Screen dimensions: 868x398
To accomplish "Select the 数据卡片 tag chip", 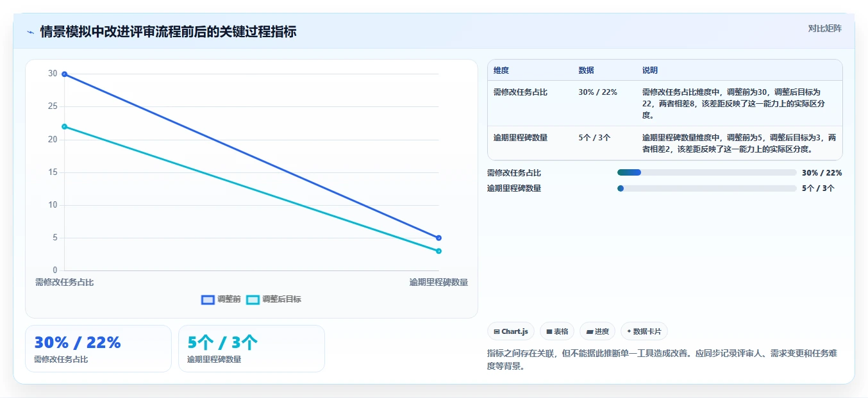I will [644, 331].
